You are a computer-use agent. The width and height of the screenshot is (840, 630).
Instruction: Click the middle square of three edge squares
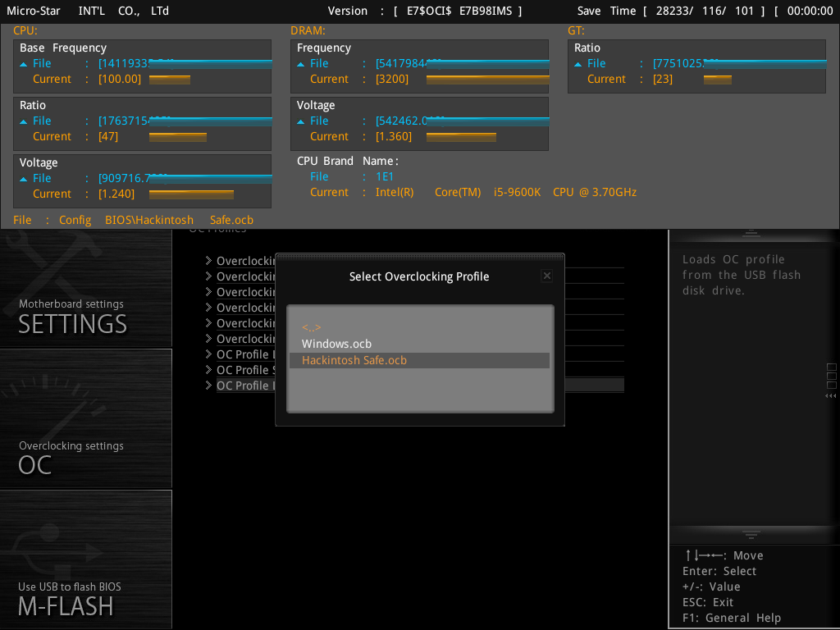pyautogui.click(x=832, y=376)
